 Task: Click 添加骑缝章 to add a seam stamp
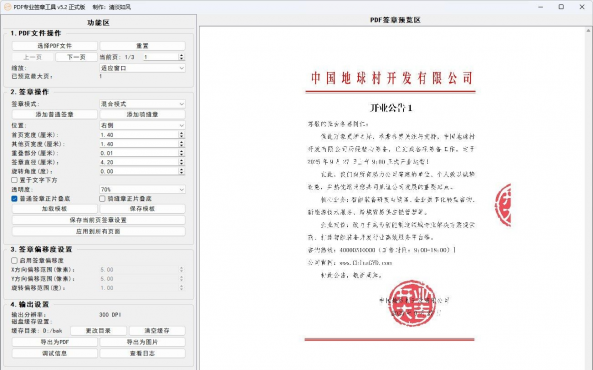tap(142, 114)
